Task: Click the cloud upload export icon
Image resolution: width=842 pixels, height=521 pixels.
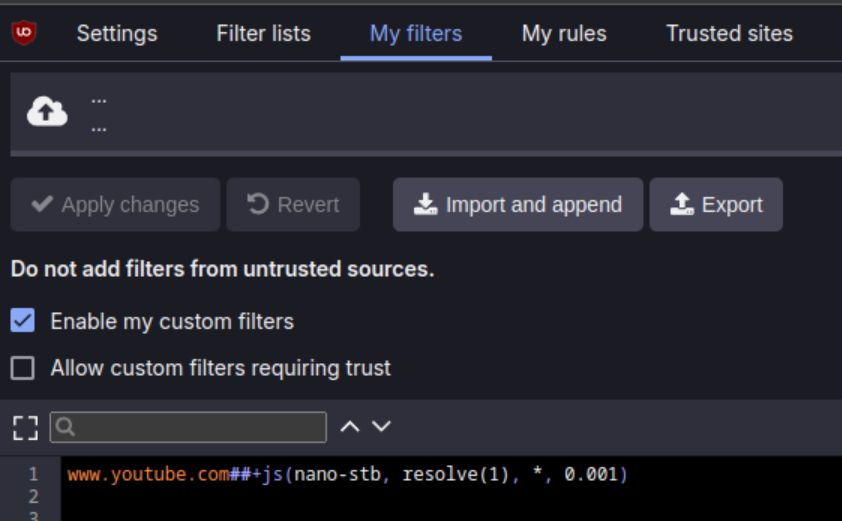Action: pyautogui.click(x=47, y=112)
